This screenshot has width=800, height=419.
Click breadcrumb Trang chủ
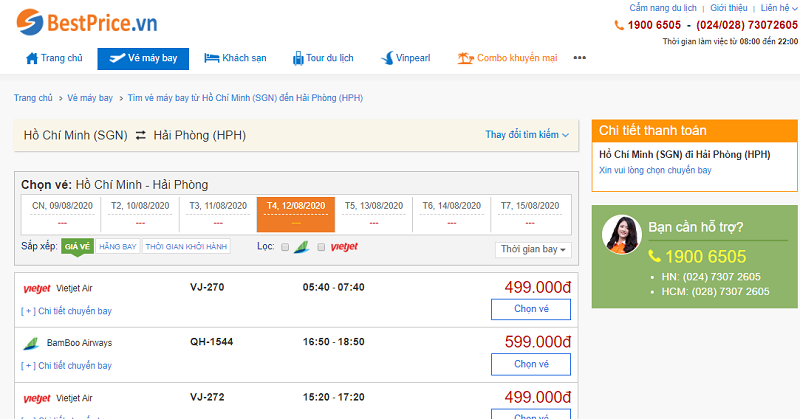tap(33, 98)
